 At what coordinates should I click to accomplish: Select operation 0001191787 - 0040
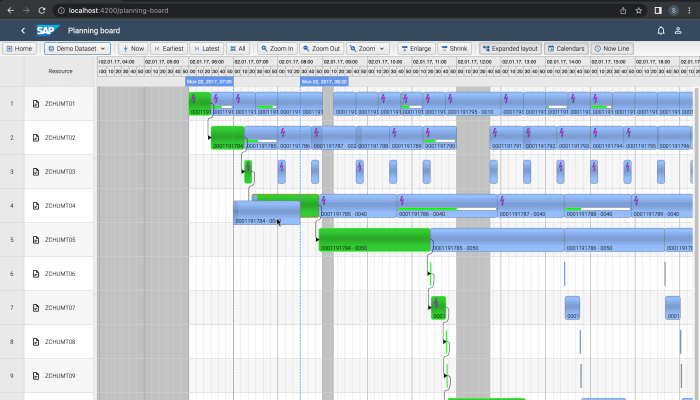[531, 206]
